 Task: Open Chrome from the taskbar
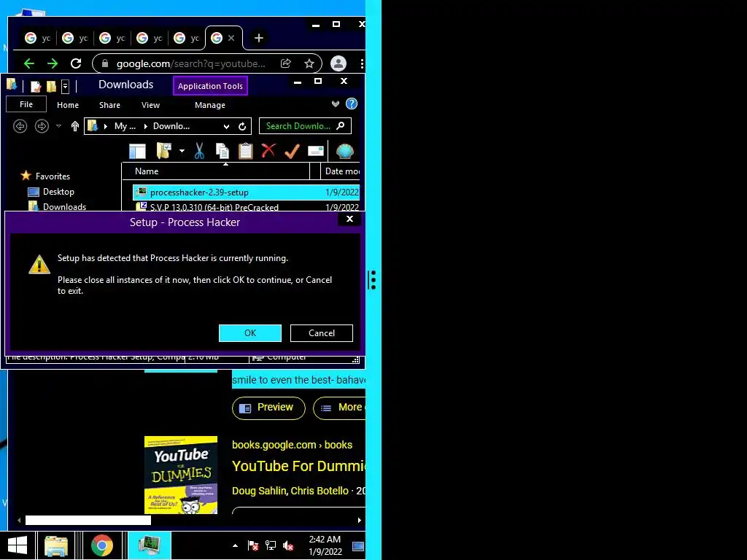click(x=102, y=545)
